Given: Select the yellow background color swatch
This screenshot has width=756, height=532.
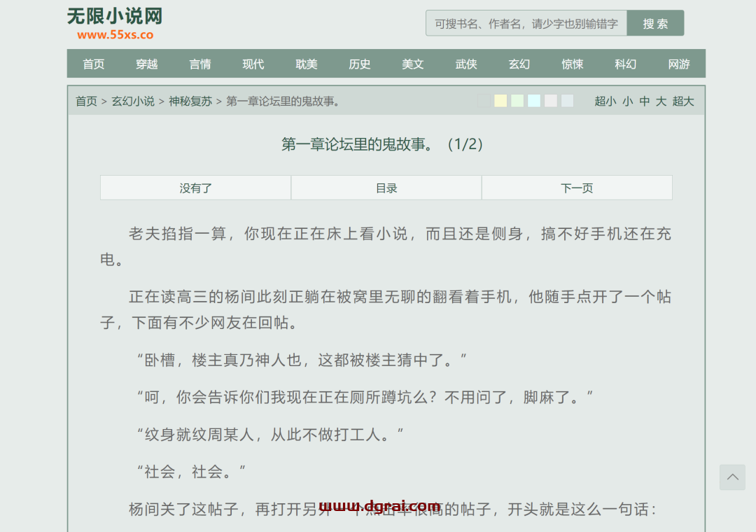Looking at the screenshot, I should click(x=500, y=101).
